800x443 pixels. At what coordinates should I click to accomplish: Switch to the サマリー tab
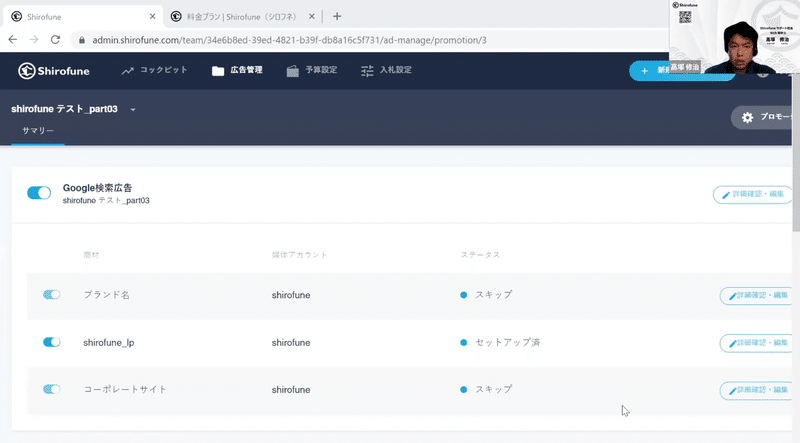(x=38, y=131)
